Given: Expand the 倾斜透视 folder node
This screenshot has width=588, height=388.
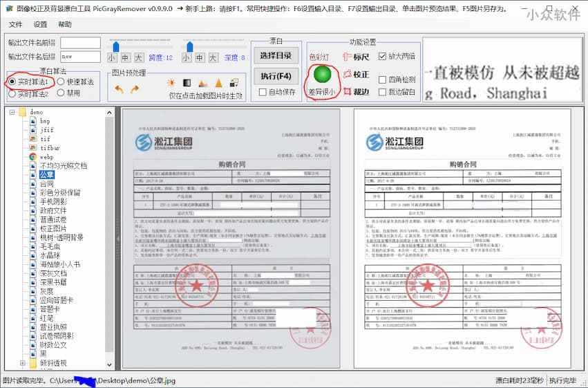Looking at the screenshot, I should (22, 363).
